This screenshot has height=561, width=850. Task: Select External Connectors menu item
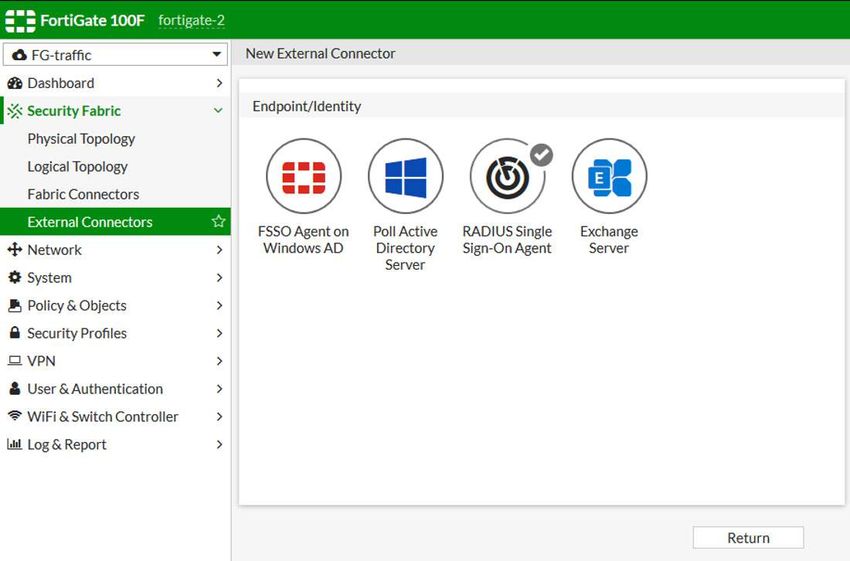(115, 222)
